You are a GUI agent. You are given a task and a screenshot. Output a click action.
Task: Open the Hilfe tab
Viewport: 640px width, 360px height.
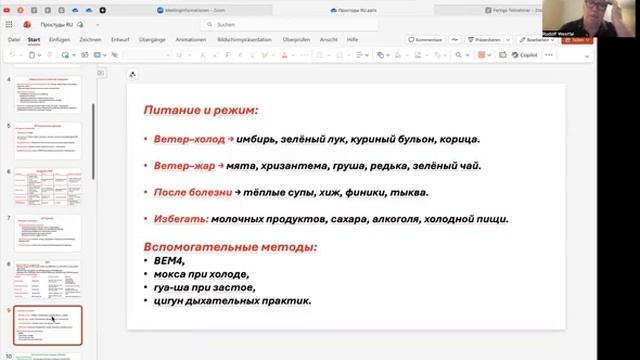coord(352,40)
